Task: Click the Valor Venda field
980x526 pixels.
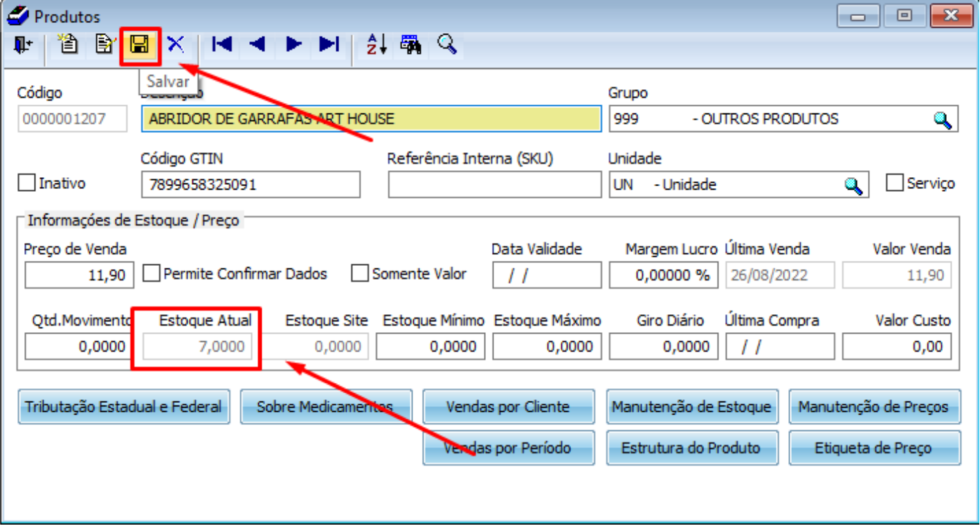Action: pyautogui.click(x=897, y=275)
